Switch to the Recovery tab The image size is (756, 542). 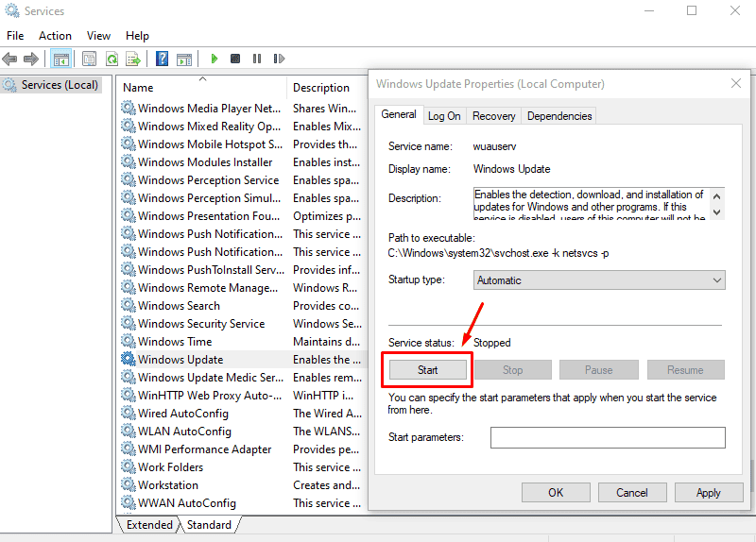tap(493, 116)
